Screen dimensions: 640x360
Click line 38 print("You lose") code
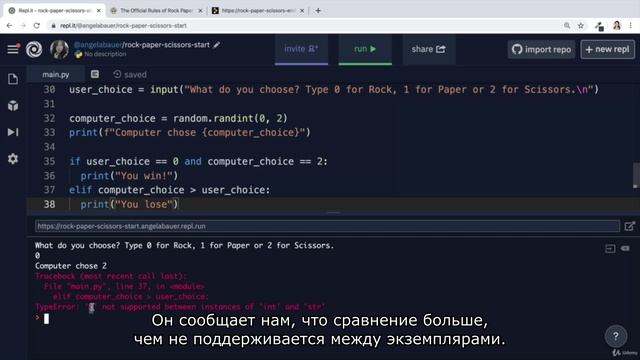[x=129, y=204]
